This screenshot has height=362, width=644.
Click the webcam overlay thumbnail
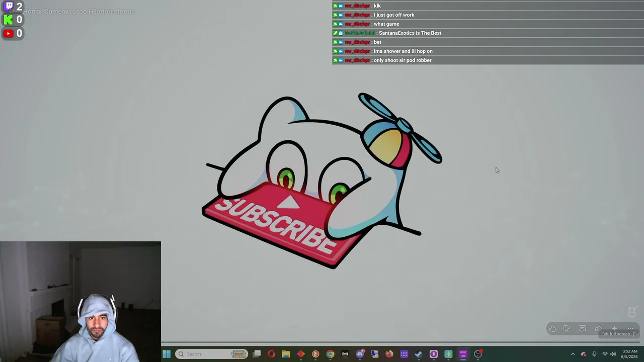point(80,302)
